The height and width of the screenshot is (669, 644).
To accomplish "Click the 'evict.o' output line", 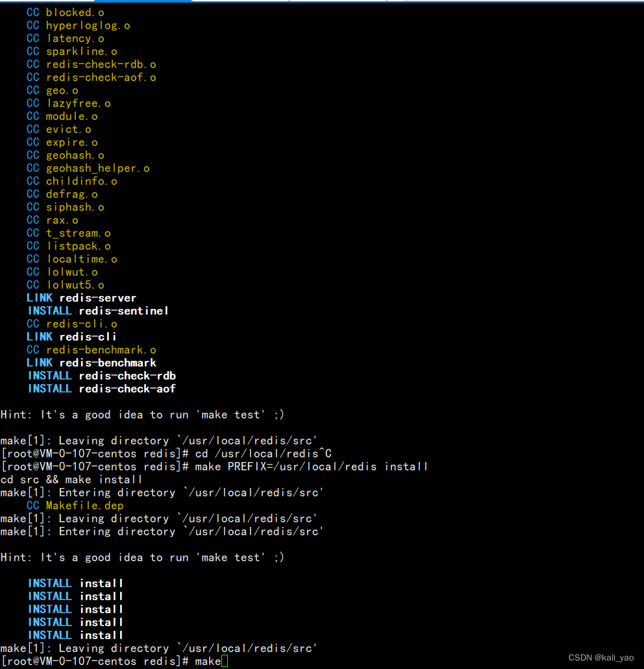I will pyautogui.click(x=59, y=129).
